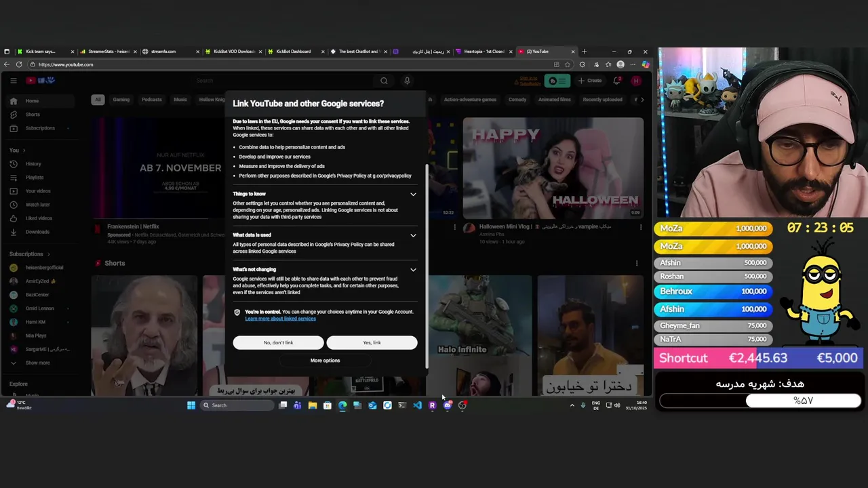
Task: Select the Music filter chip
Action: click(180, 100)
